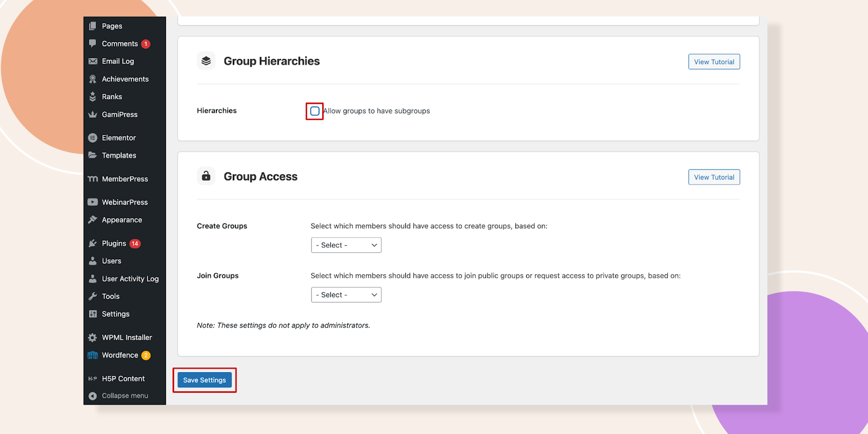
Task: Click the WPML Installer gear icon
Action: [x=93, y=337]
